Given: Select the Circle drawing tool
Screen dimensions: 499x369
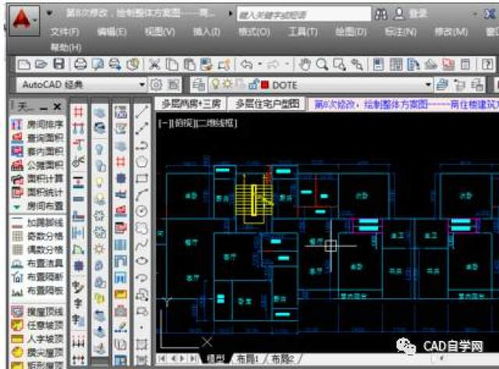Looking at the screenshot, I should pyautogui.click(x=142, y=211).
